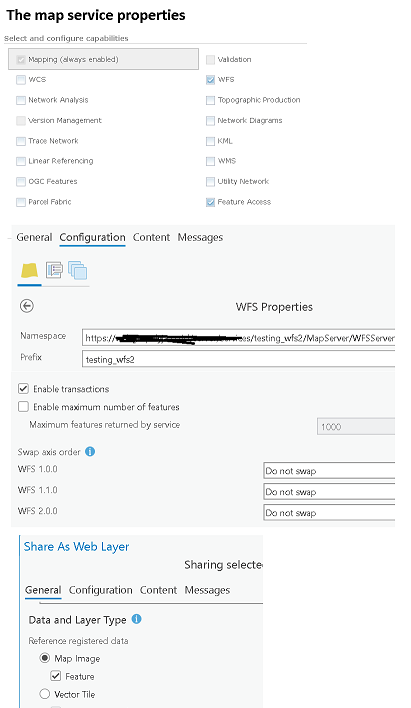Enable Network Diagrams capability
The height and width of the screenshot is (708, 411).
pyautogui.click(x=210, y=121)
